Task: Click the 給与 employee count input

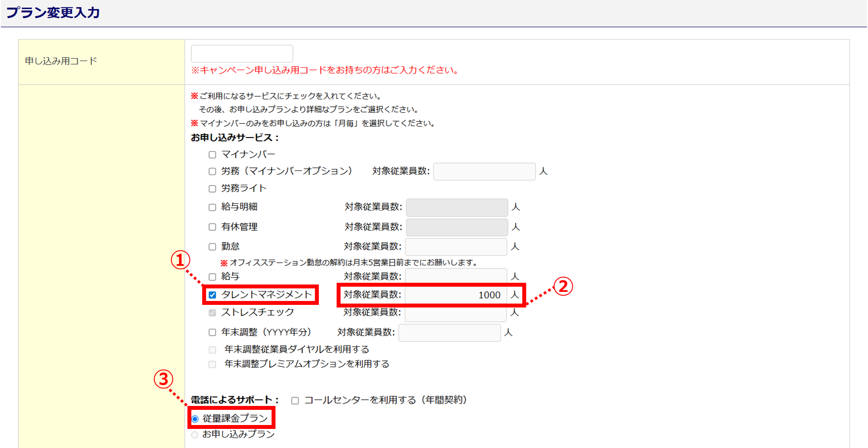Action: coord(456,276)
